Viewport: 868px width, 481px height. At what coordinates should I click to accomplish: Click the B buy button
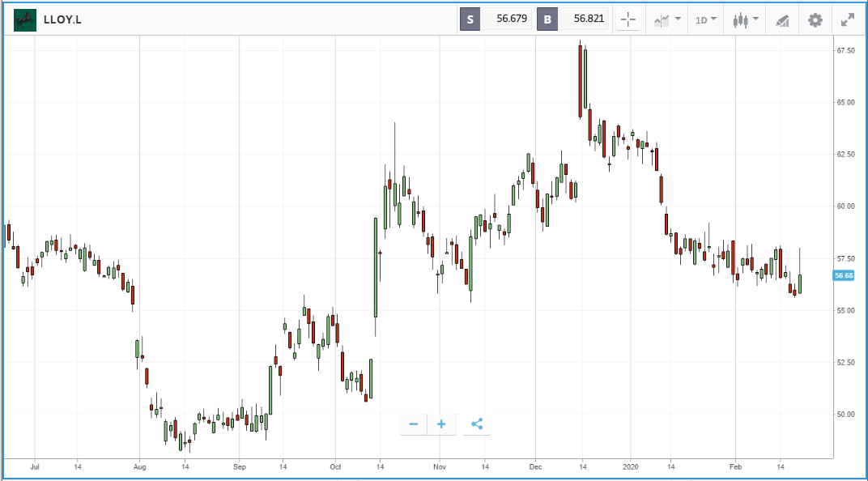(547, 19)
